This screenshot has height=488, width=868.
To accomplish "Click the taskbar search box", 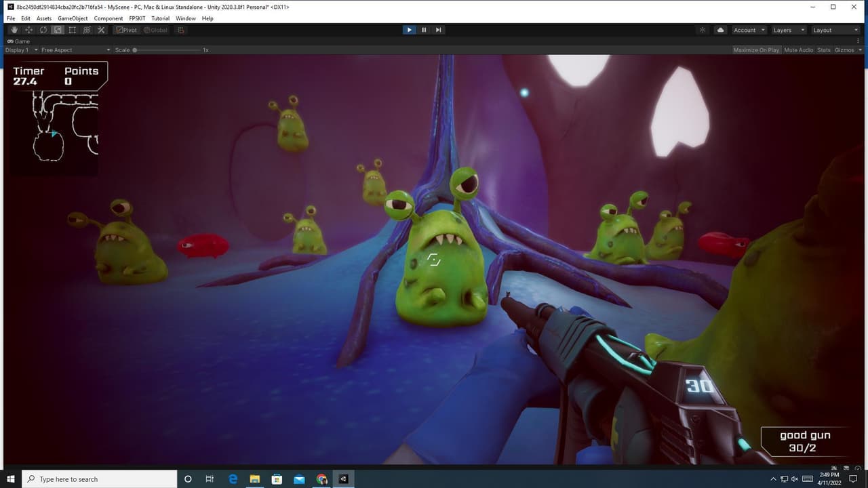I will (100, 479).
